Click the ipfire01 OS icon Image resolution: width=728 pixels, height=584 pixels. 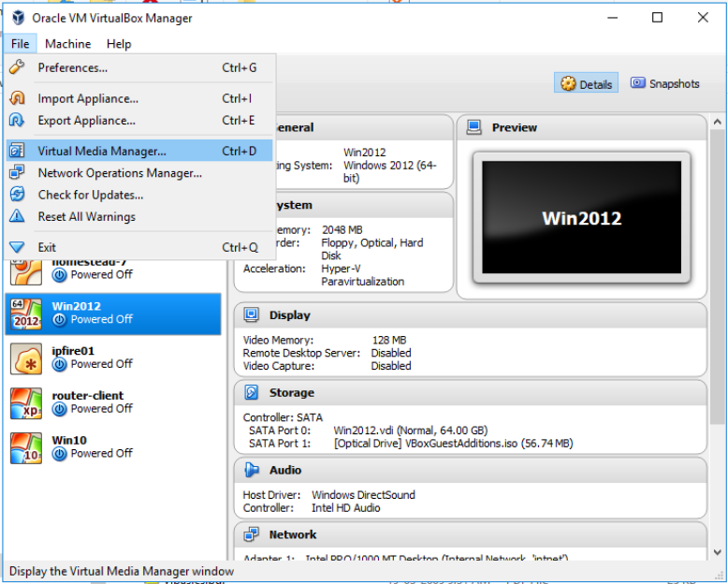click(x=26, y=358)
